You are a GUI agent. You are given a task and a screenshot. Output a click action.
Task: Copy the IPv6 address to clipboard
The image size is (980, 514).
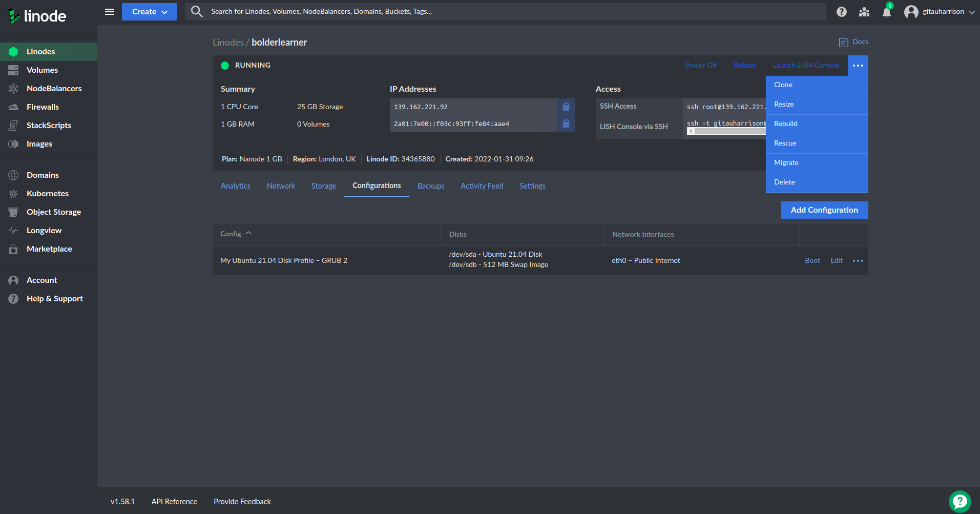(566, 124)
